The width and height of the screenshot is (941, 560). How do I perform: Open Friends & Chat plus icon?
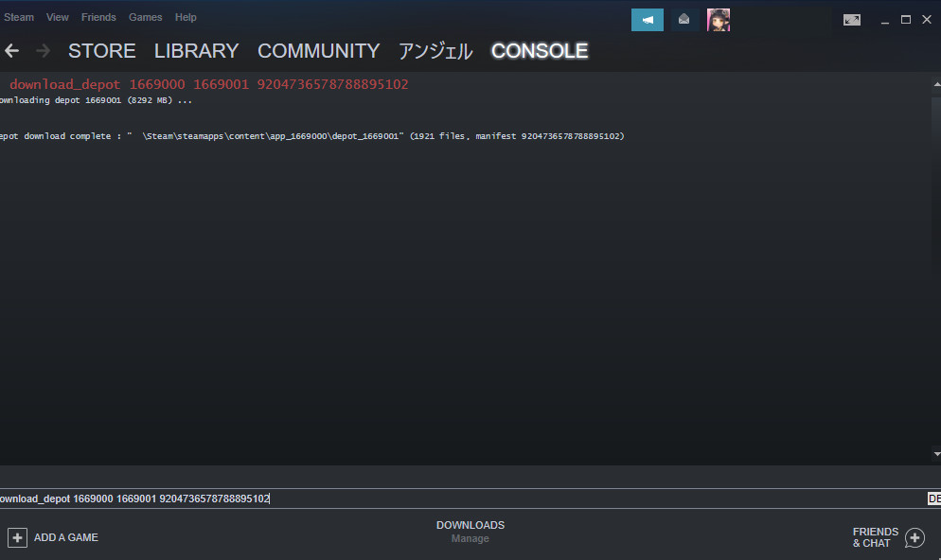(914, 538)
